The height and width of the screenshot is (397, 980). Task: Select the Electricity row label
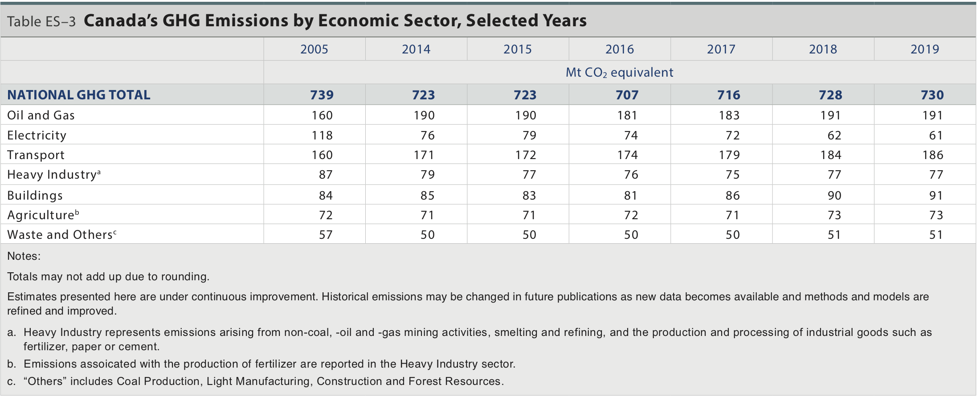click(x=37, y=135)
